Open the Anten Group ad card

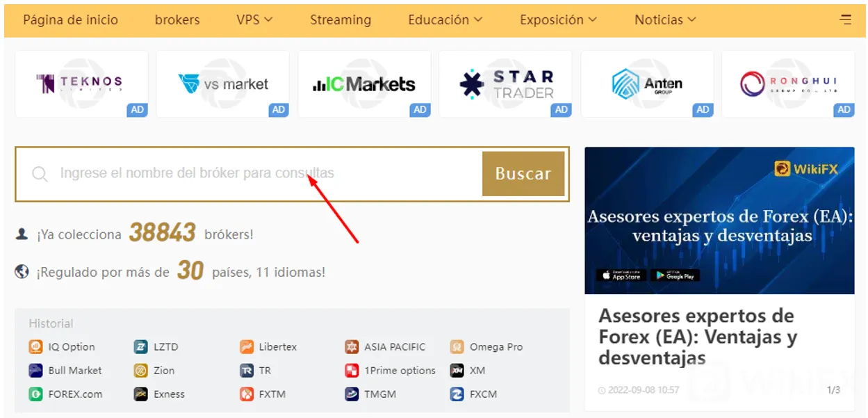[x=647, y=84]
